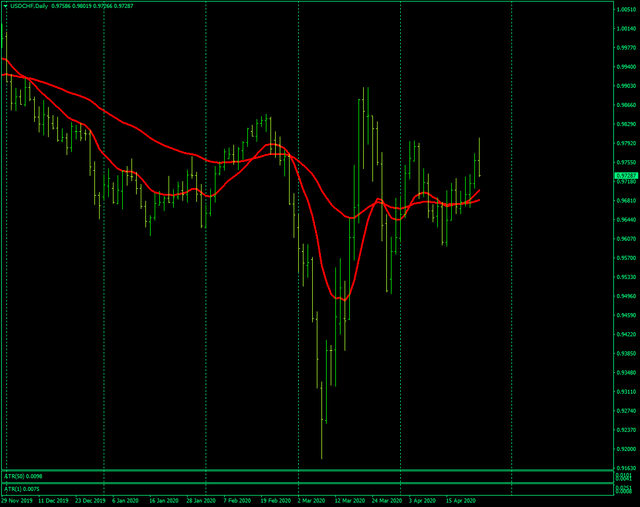Click the 0.94220 price scale label
This screenshot has height=507, width=640.
tap(627, 334)
